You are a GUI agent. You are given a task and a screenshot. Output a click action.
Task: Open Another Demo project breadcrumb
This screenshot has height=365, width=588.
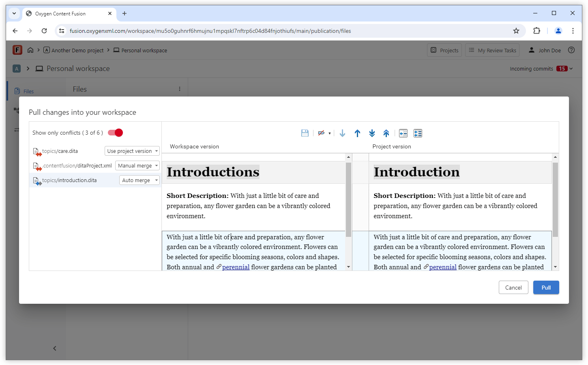click(73, 50)
